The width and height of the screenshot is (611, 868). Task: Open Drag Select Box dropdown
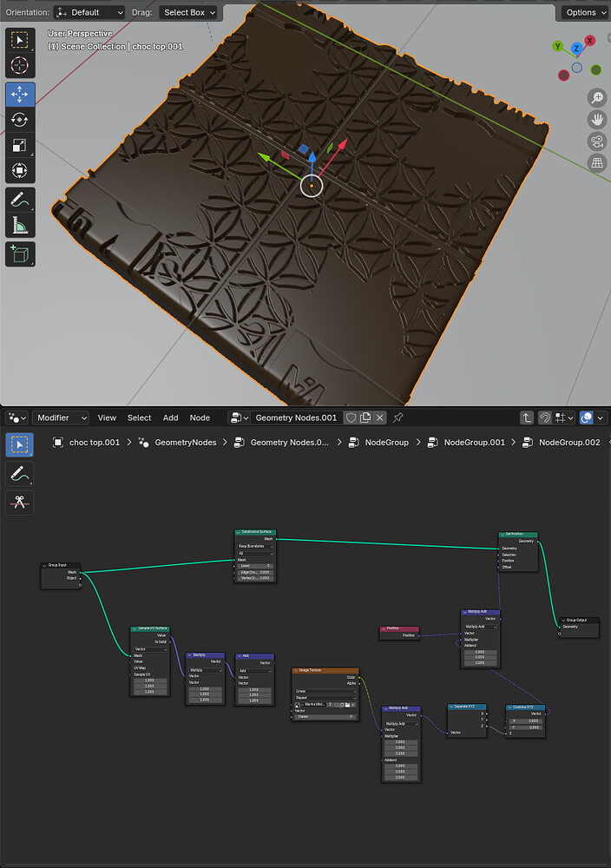[x=187, y=12]
